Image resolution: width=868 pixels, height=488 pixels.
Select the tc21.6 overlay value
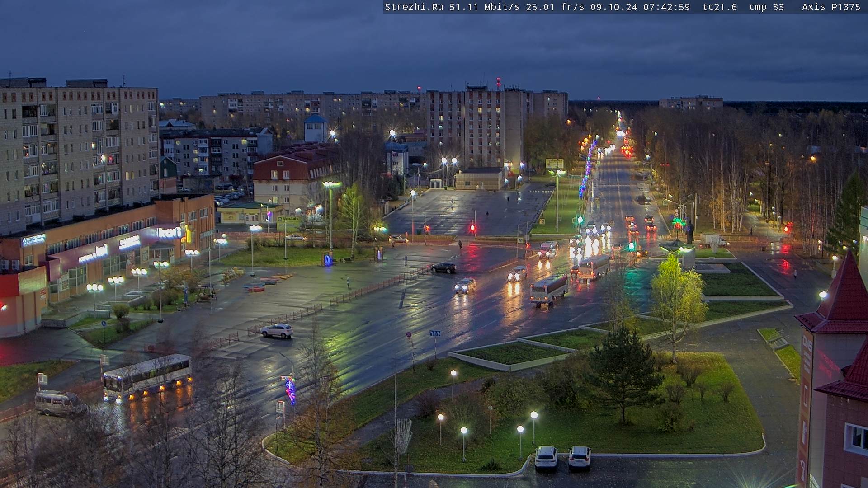[x=720, y=7]
